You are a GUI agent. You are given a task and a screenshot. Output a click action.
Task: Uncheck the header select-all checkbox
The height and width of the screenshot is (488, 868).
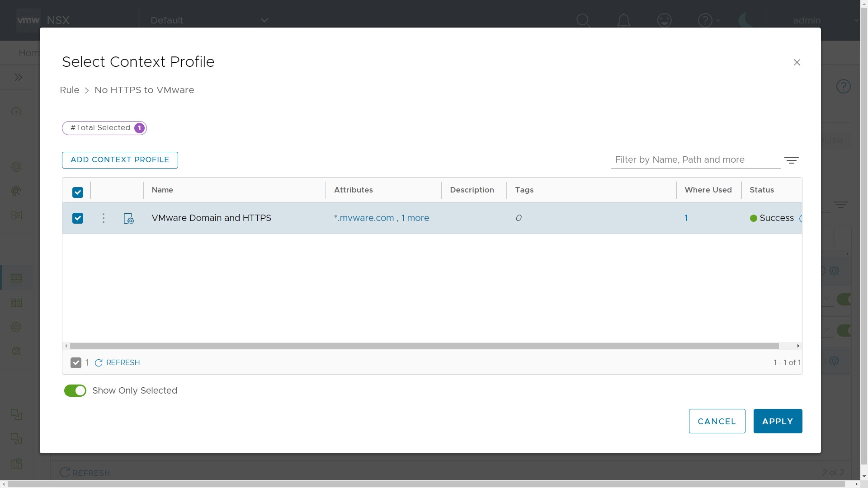[x=78, y=192]
